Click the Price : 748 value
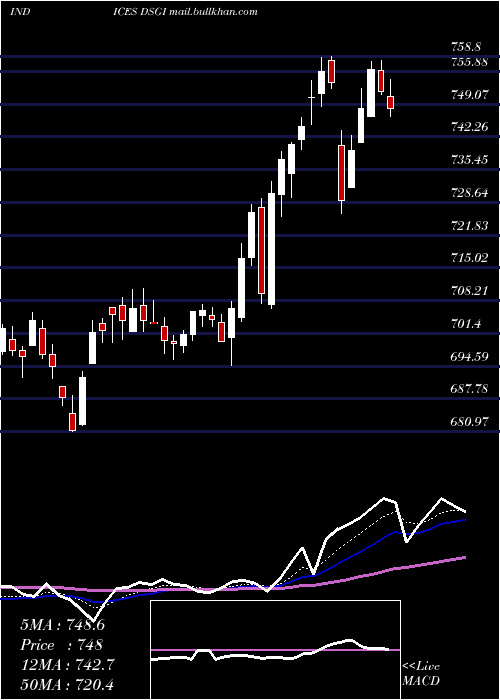Image resolution: width=500 pixels, height=700 pixels. coord(62,645)
